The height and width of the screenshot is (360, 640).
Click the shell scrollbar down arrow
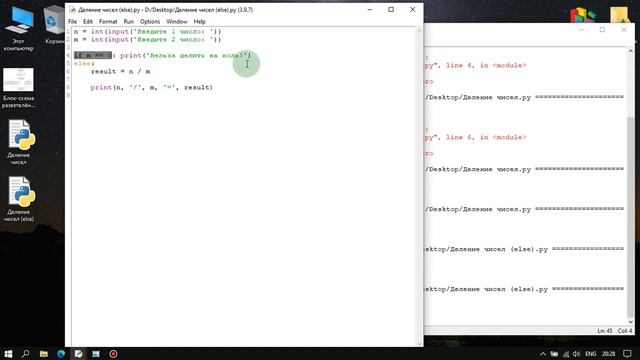tap(631, 322)
